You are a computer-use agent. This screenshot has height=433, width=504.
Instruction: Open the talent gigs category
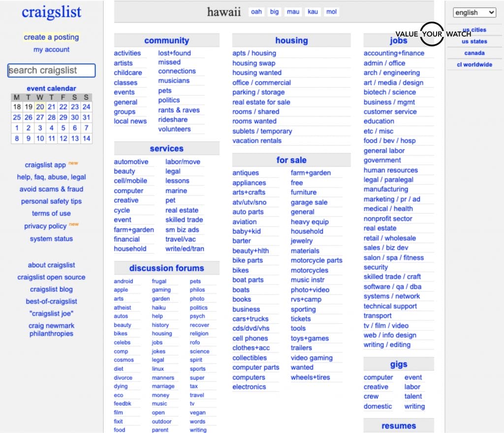pyautogui.click(x=413, y=397)
